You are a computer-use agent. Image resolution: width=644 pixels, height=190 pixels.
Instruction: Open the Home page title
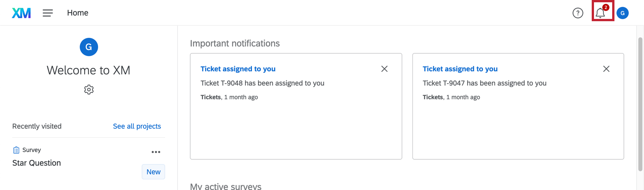click(x=78, y=13)
